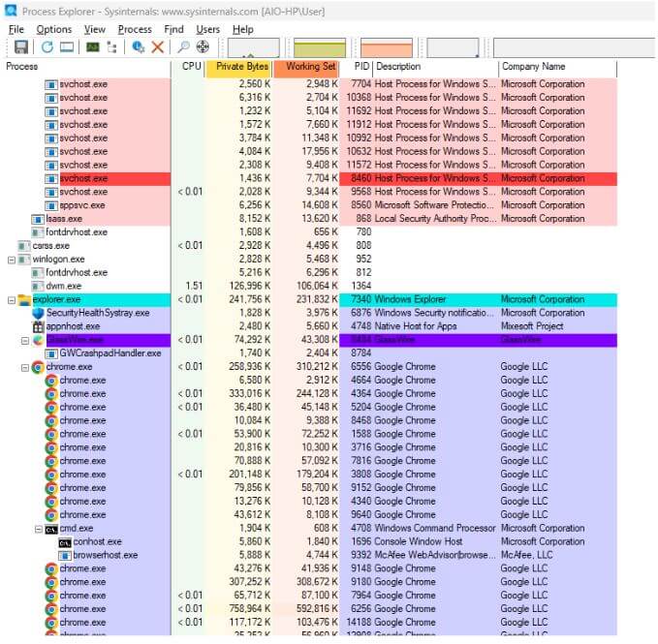Screen dimensions: 658x644
Task: Sort by the Company Name column header
Action: pos(558,67)
